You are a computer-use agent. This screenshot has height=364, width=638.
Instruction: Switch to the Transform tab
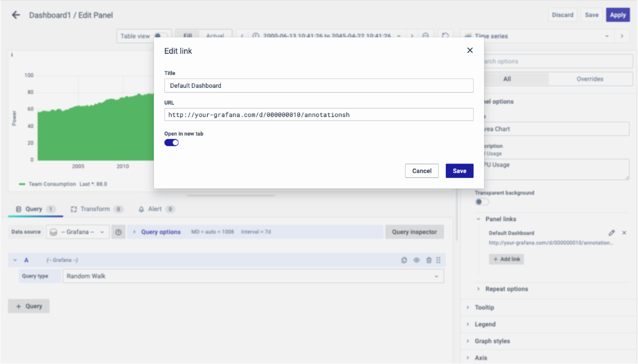(95, 209)
